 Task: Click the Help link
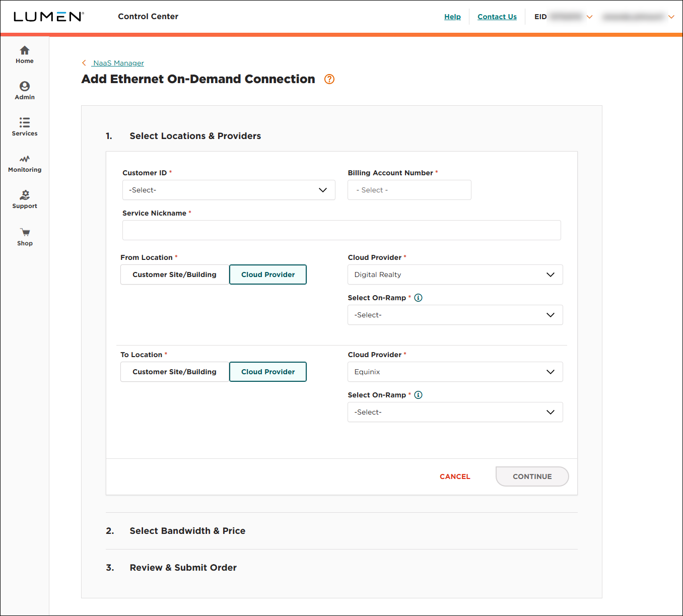tap(452, 17)
